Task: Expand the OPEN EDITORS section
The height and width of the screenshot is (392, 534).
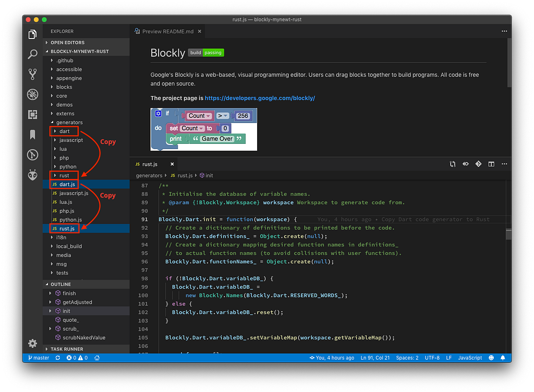Action: coord(87,43)
